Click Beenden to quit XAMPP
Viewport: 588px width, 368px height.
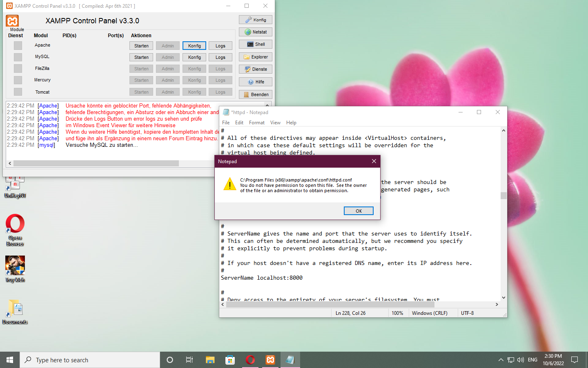[256, 94]
